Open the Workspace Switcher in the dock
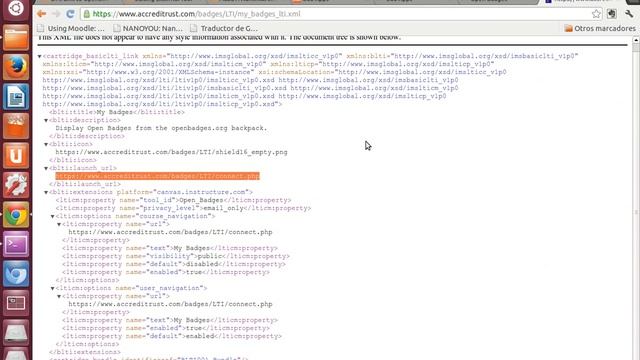Viewport: 640px width, 360px height. click(x=16, y=303)
